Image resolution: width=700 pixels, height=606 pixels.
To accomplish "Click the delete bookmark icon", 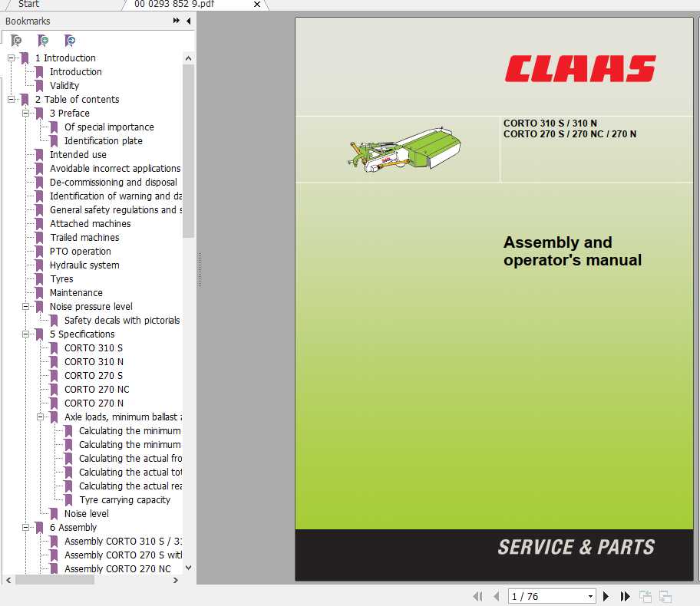I will click(16, 41).
